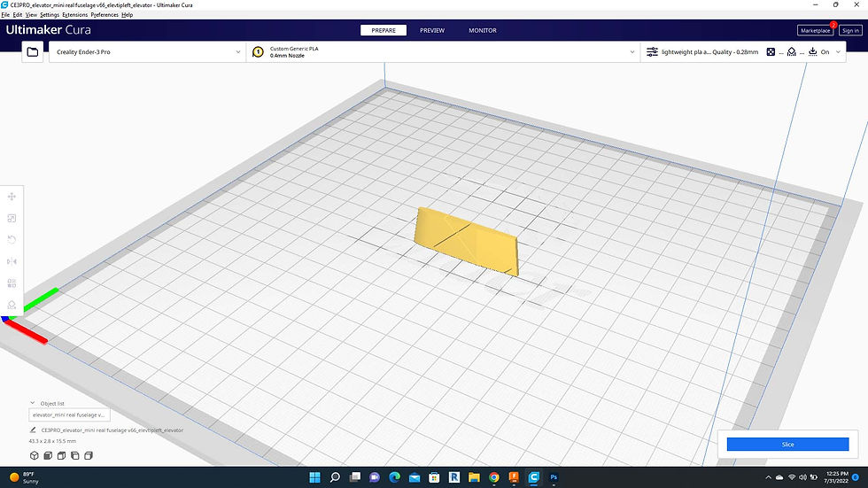Select the Rotate tool in left toolbar
Viewport: 868px width, 488px height.
[12, 240]
